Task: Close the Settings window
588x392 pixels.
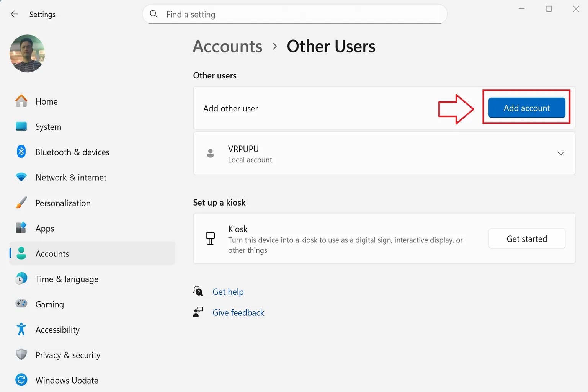Action: point(576,9)
